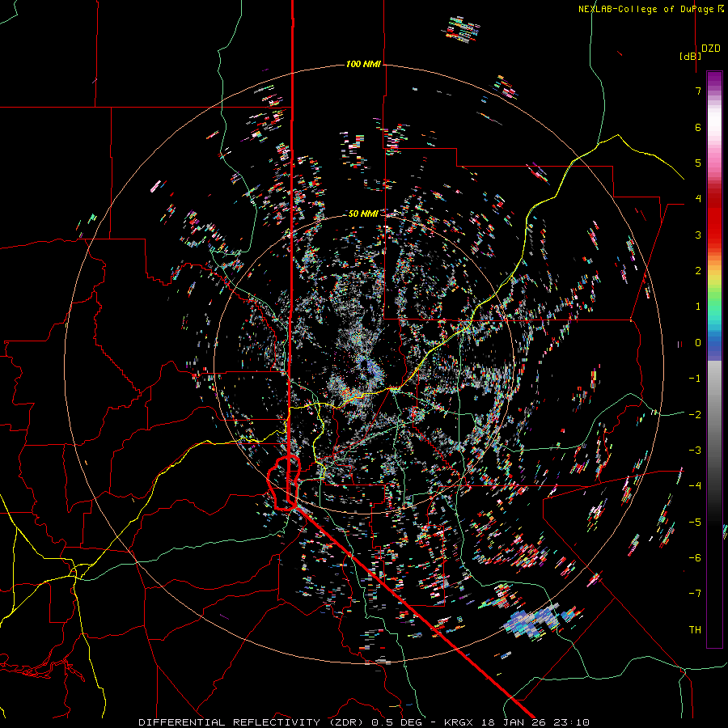Screen dimensions: 728x728
Task: Click the -4 tick label on the colorbar
Action: [695, 486]
